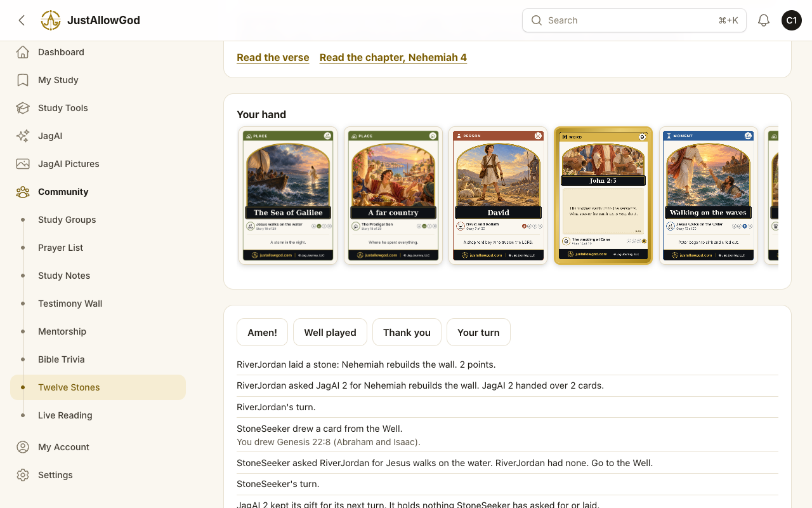Screen dimensions: 812x508
Task: Click the "StoneSeeker's turn." log line
Action: (278, 484)
